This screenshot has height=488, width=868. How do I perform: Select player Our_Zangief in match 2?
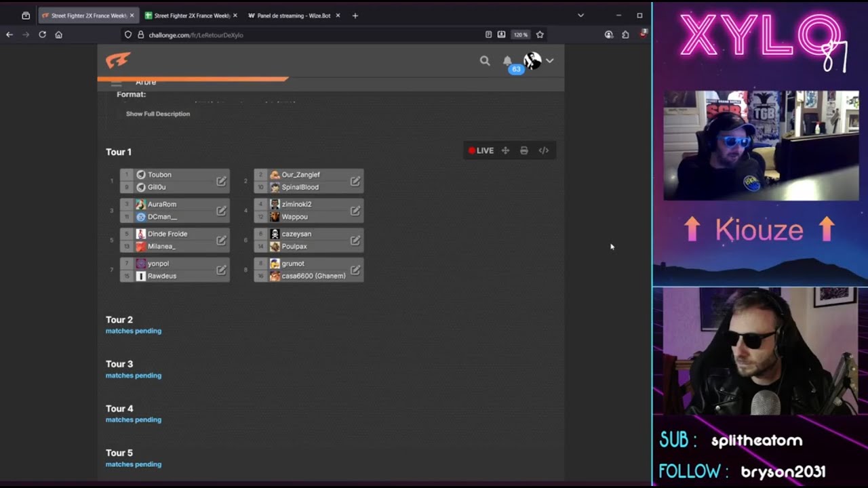click(300, 175)
